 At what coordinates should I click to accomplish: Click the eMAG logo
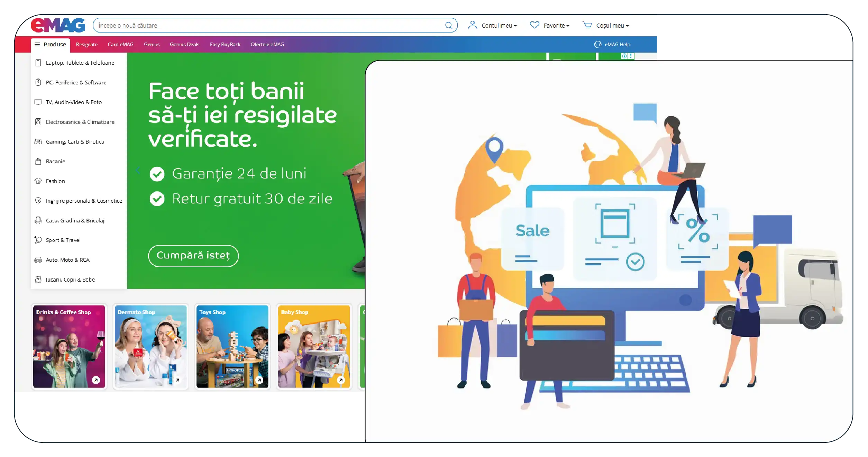[58, 25]
